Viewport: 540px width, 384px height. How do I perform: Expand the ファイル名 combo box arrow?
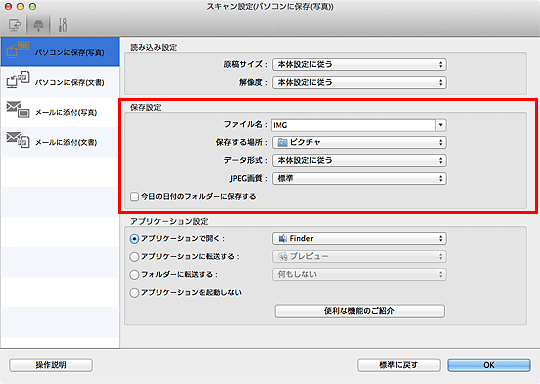441,125
